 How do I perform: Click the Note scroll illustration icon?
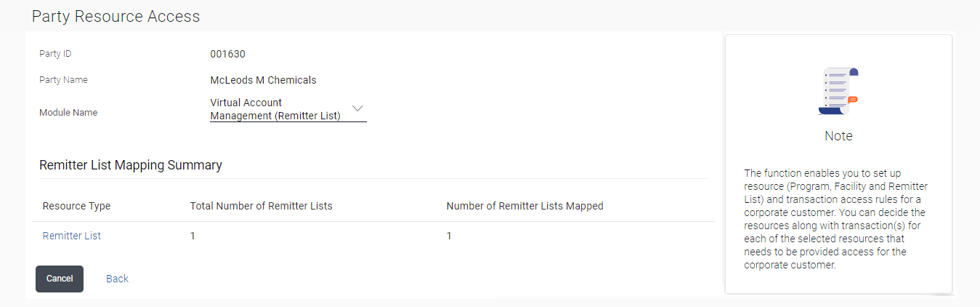(x=838, y=92)
